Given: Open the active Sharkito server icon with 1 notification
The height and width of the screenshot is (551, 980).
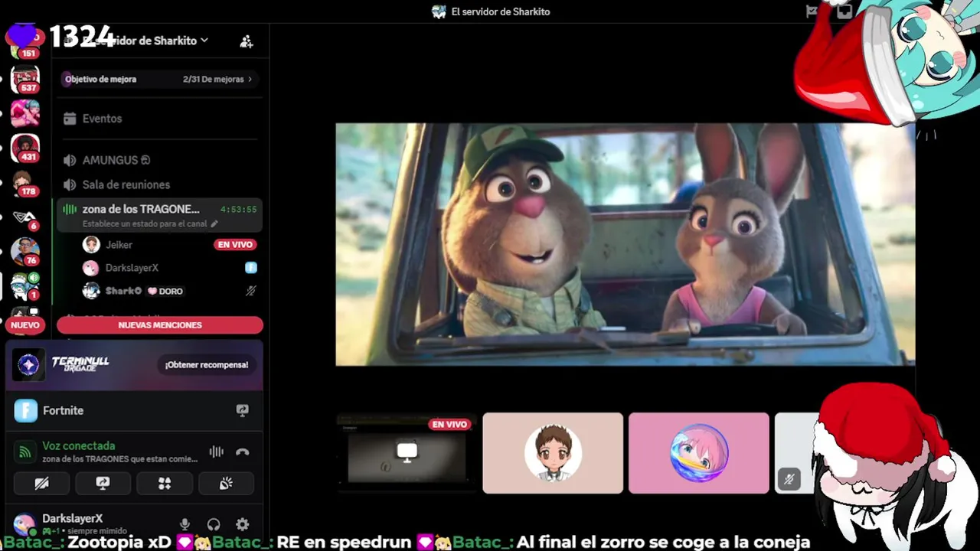Looking at the screenshot, I should click(x=25, y=285).
